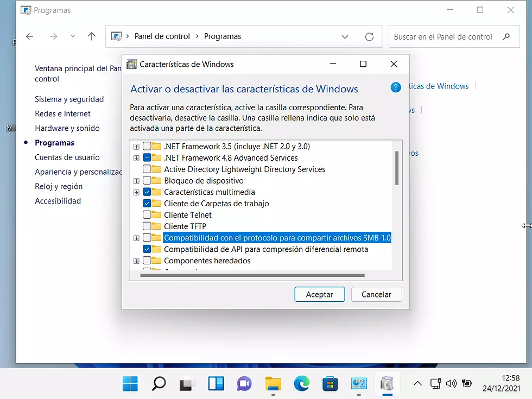Expand Componentes heredados node

[136, 261]
